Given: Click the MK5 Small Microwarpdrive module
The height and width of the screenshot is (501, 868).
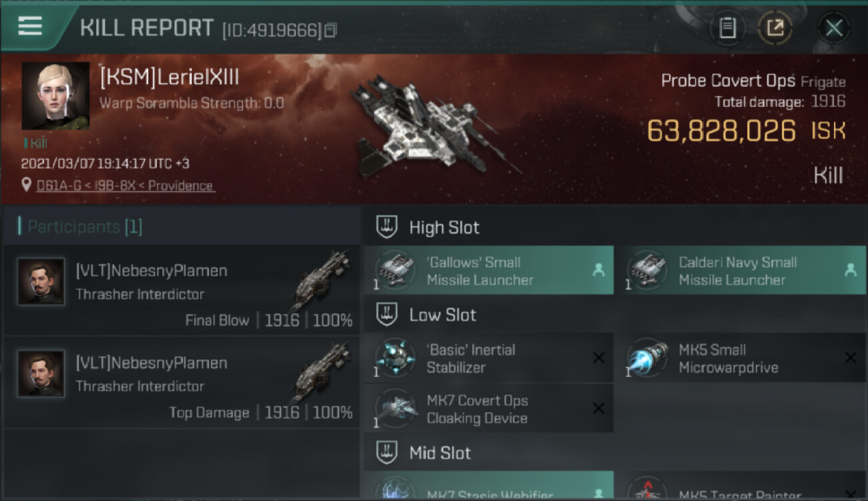Looking at the screenshot, I should pos(740,358).
